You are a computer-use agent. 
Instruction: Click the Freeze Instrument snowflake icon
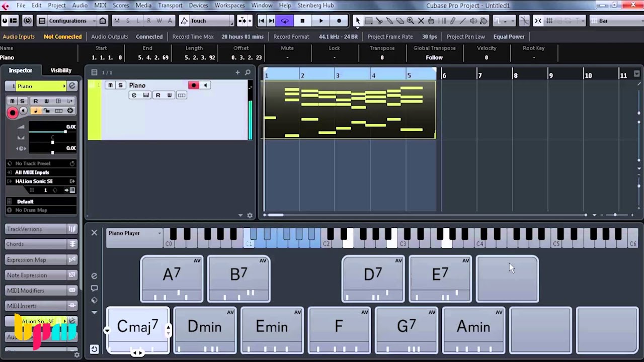click(x=70, y=111)
